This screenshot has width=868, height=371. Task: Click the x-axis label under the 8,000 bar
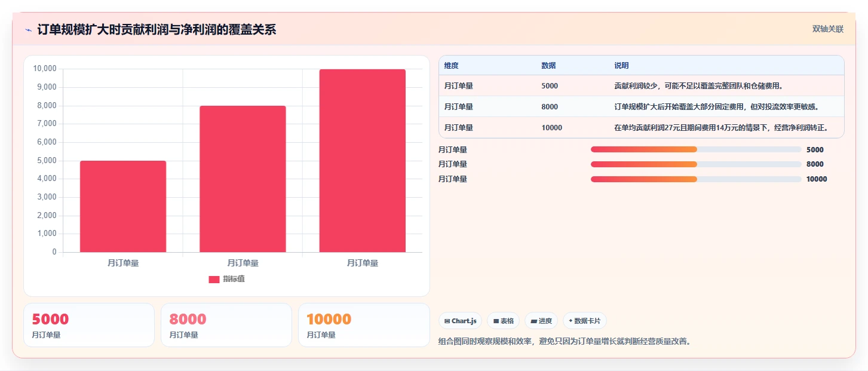point(243,263)
